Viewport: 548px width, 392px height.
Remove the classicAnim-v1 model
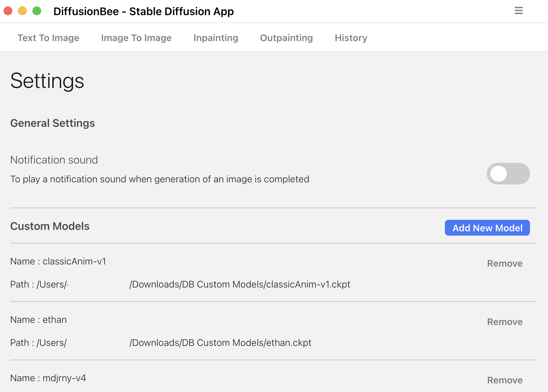[505, 263]
